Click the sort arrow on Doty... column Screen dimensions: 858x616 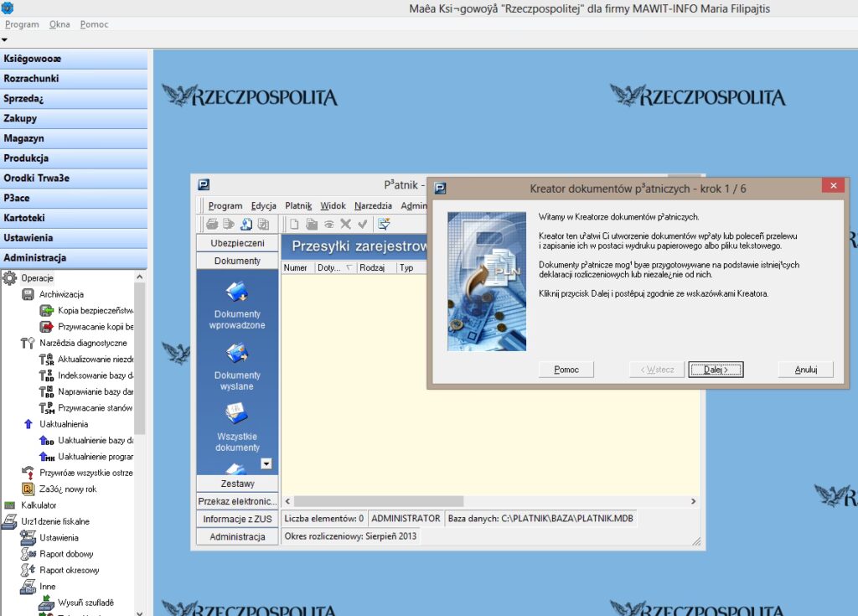click(x=349, y=268)
